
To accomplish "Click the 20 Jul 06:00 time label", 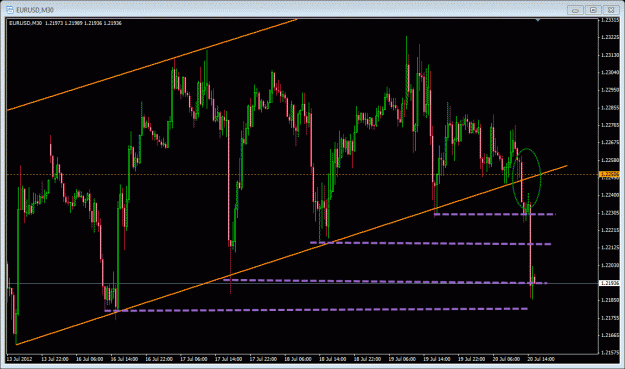I will 506,359.
